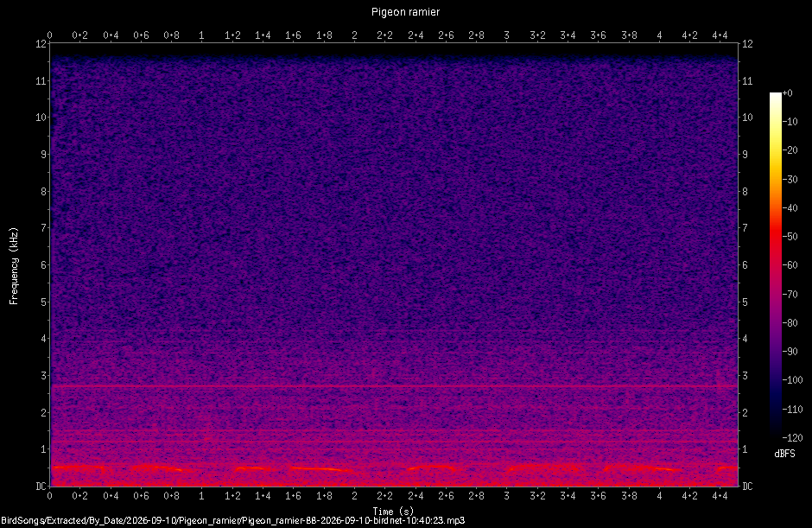
Task: Click the "1.2" tick on the bottom time axis
Action: tap(232, 496)
